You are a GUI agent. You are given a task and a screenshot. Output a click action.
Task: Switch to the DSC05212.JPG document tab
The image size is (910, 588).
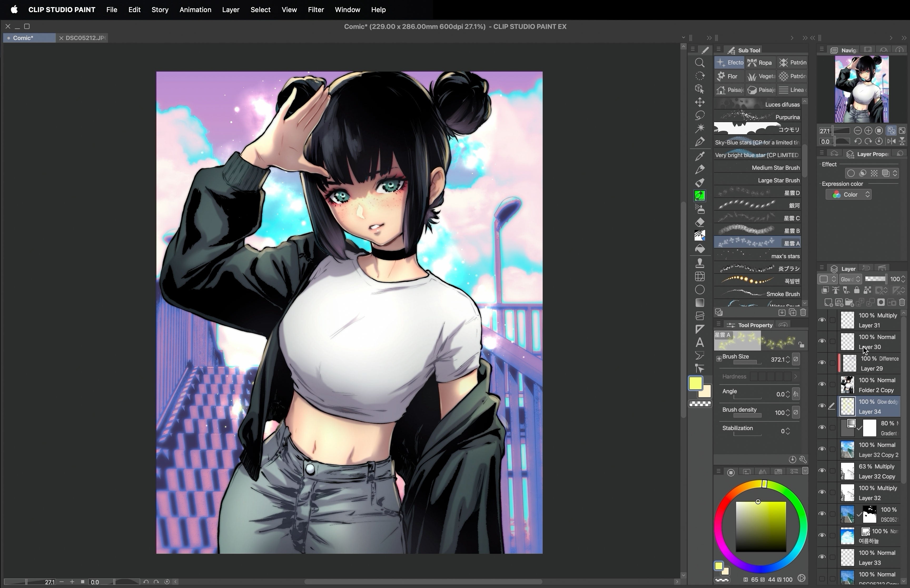pyautogui.click(x=85, y=38)
